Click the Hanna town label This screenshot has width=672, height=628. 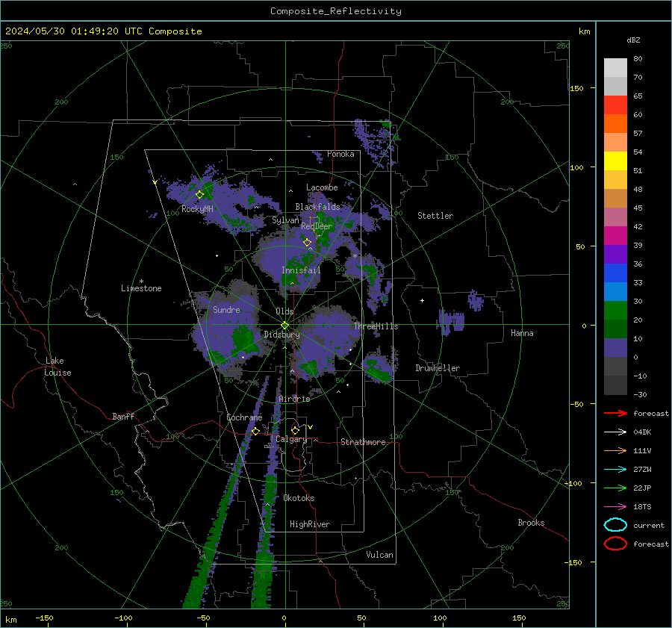(522, 333)
